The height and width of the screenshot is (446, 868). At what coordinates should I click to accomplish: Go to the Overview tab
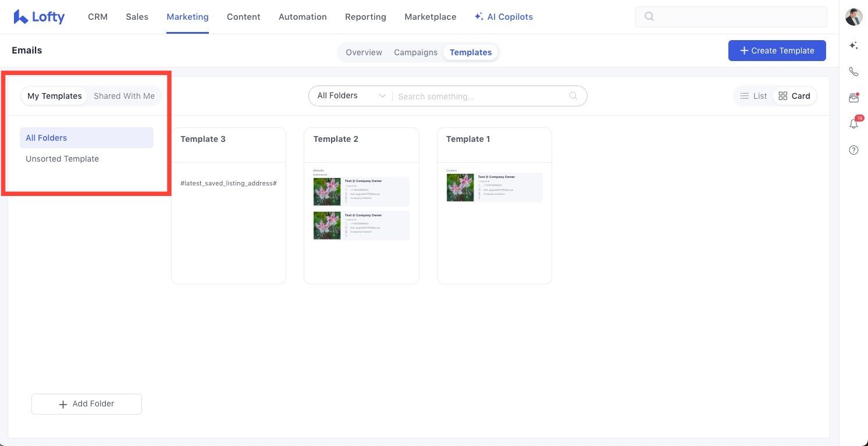(364, 52)
